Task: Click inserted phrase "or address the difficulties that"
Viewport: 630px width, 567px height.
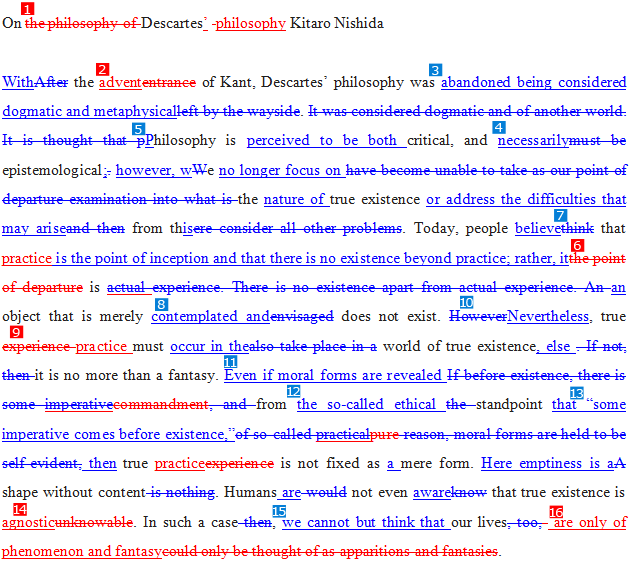Action: pos(526,199)
